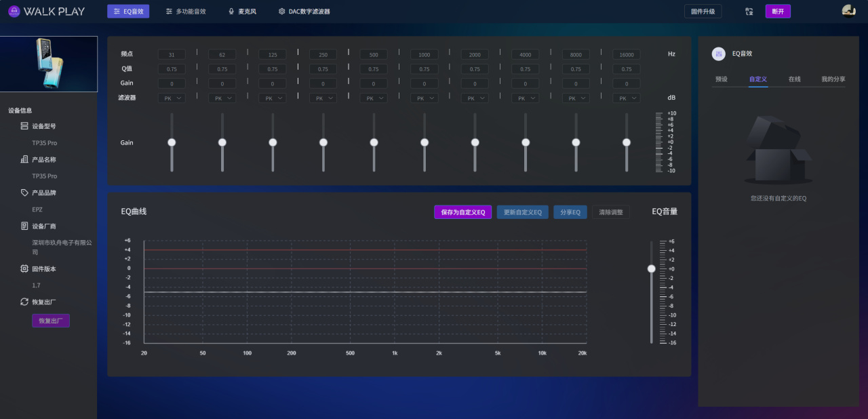Viewport: 868px width, 419px height.
Task: Click the 断开 disconnect button
Action: (x=778, y=12)
